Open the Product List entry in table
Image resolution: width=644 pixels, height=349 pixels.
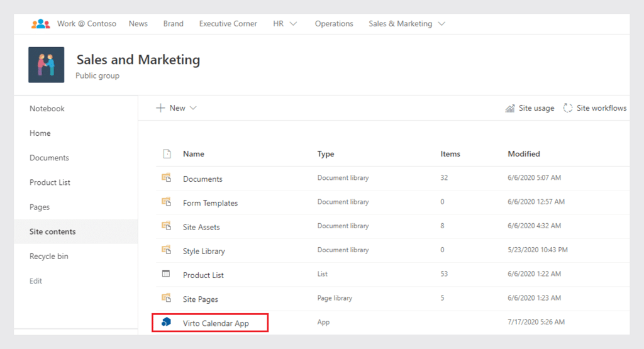203,275
